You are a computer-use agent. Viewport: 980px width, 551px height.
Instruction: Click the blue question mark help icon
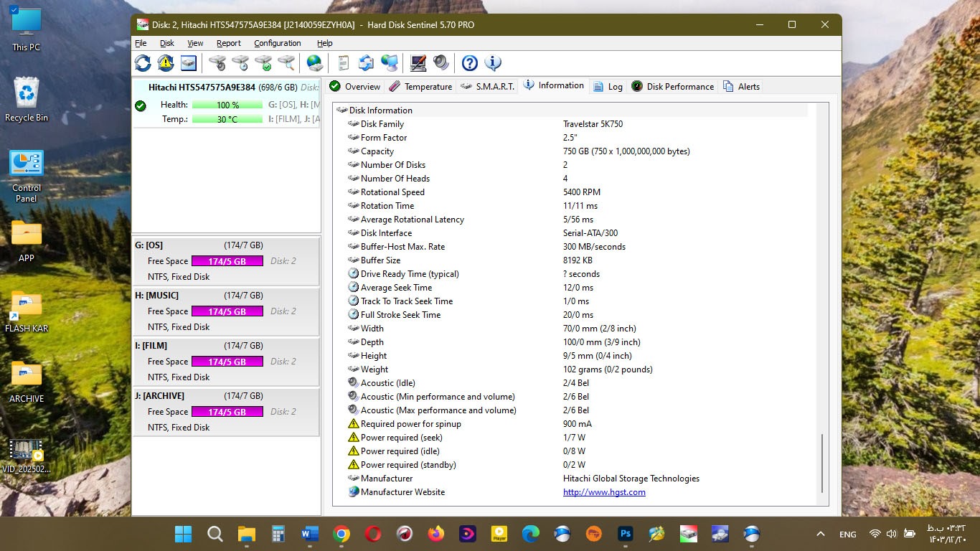click(x=469, y=63)
